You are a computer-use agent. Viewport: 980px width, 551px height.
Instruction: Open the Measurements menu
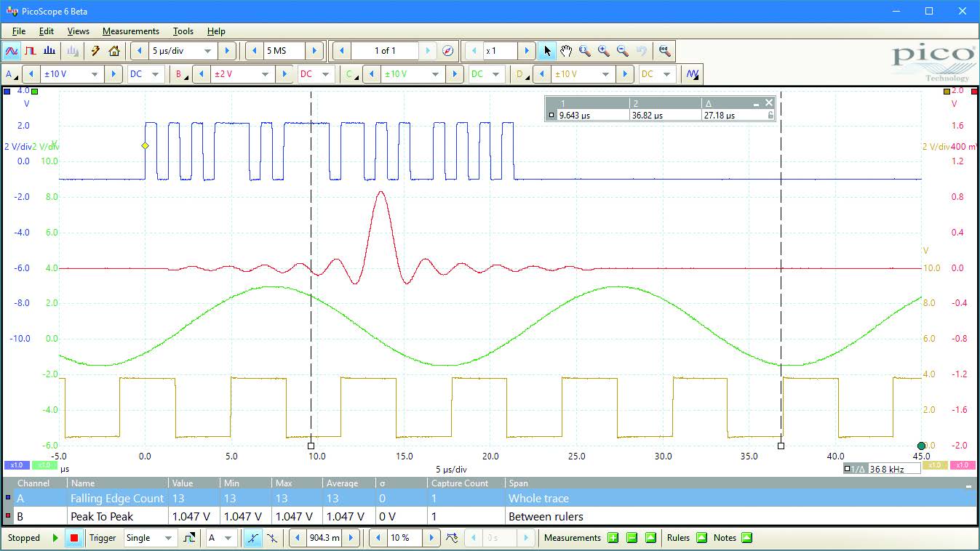(130, 31)
